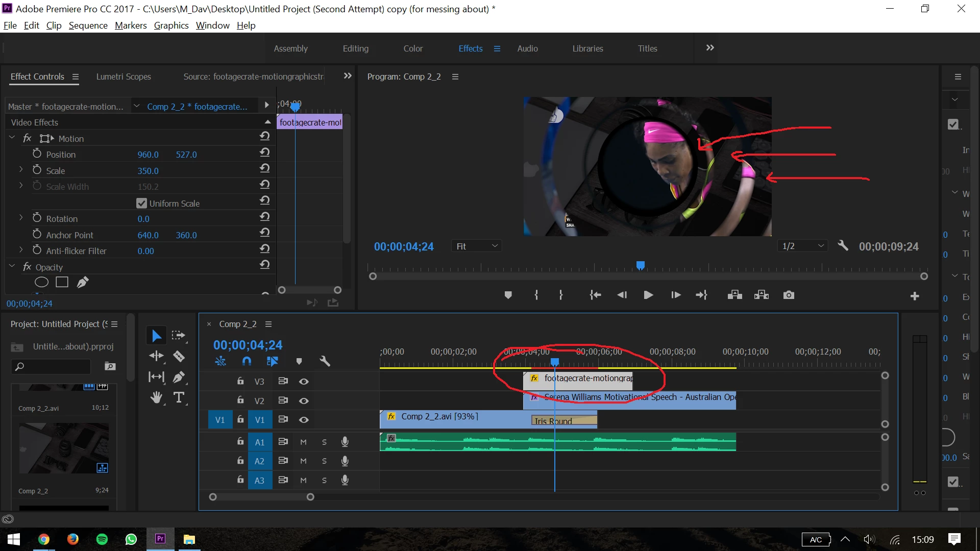Expand the Scale property options

21,170
